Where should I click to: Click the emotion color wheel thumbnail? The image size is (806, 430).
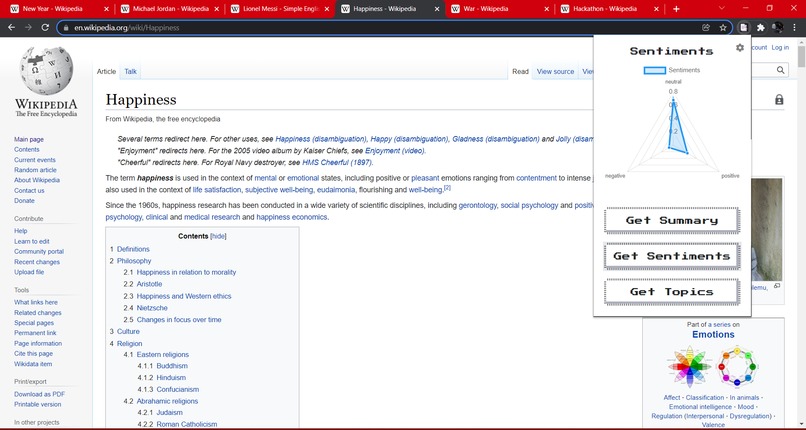[689, 367]
